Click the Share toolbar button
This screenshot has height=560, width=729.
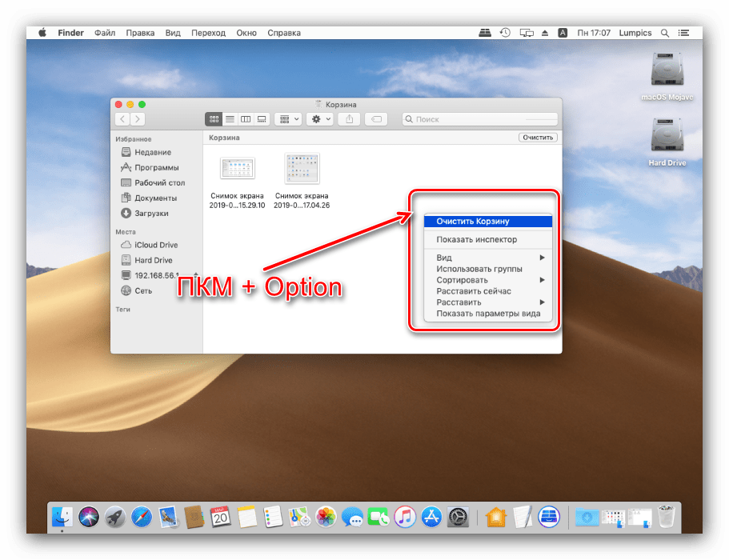(x=349, y=119)
